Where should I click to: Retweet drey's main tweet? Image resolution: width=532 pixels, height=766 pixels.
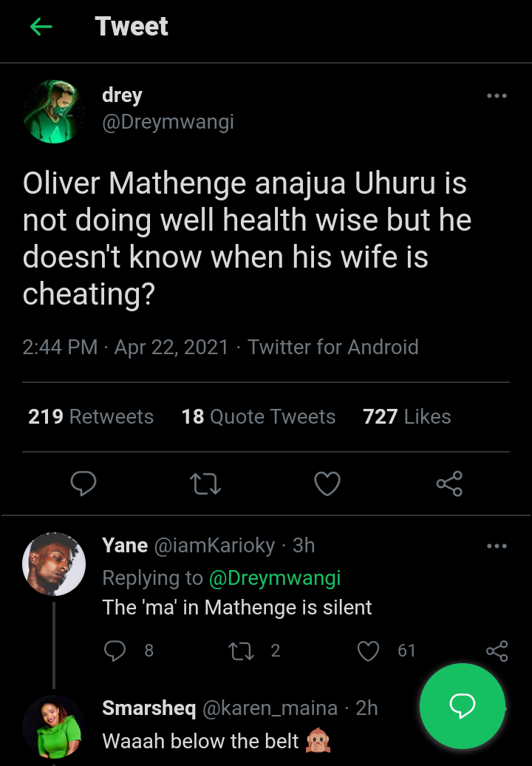205,484
